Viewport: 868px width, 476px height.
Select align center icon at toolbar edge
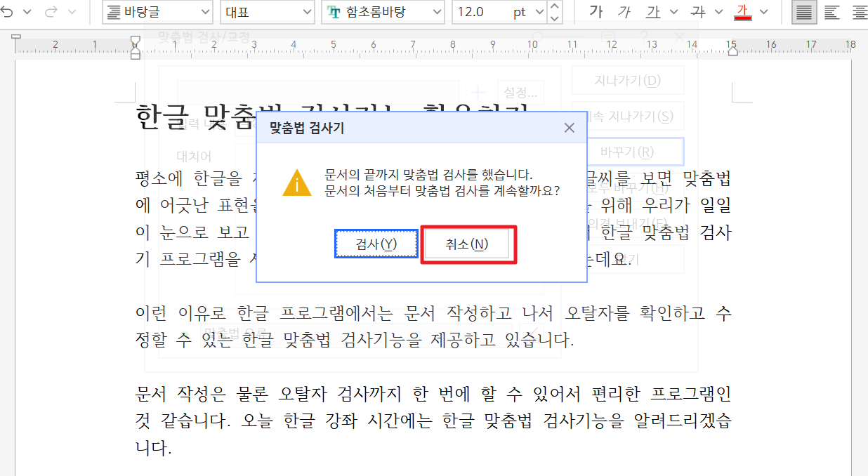point(859,12)
